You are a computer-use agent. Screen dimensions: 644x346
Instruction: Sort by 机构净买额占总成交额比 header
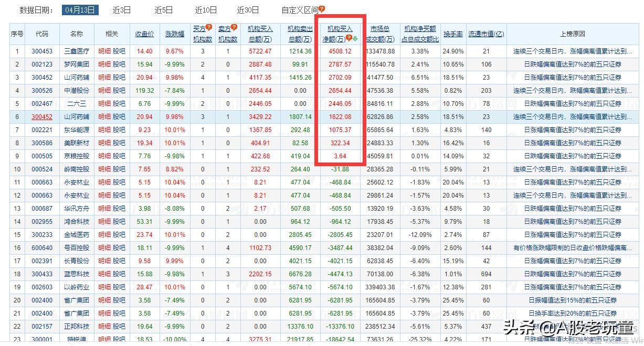click(420, 34)
